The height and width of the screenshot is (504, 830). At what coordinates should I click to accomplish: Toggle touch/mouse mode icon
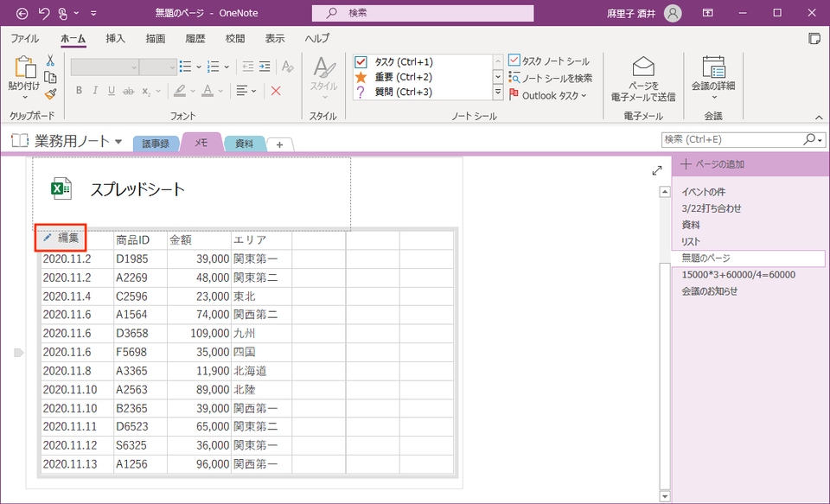pos(62,13)
